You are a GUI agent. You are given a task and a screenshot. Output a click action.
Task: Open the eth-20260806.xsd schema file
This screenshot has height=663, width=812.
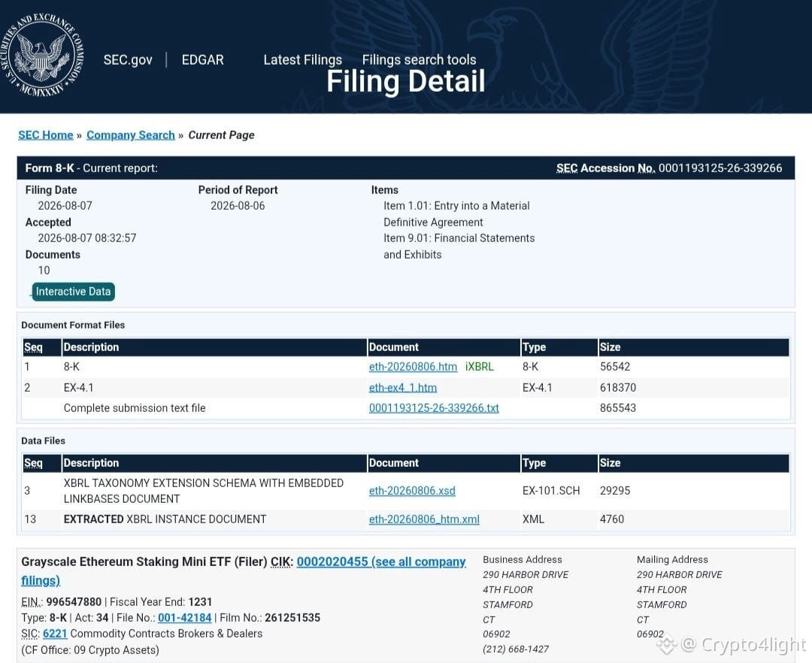tap(412, 491)
